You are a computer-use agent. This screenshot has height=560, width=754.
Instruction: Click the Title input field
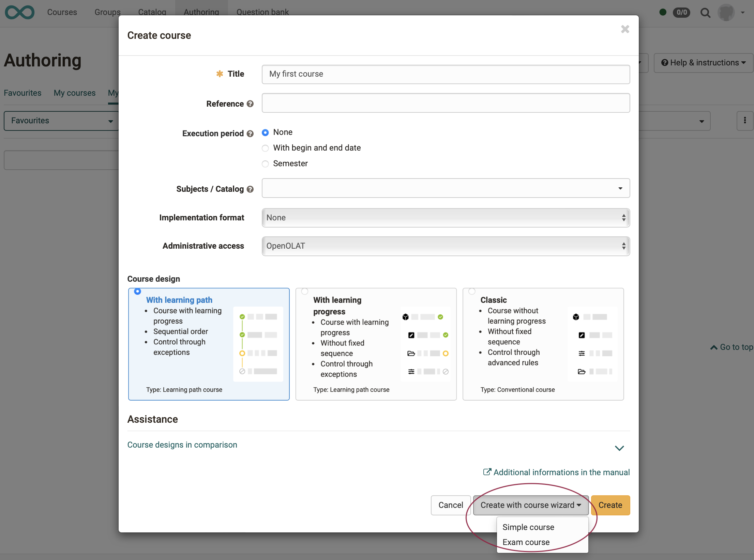click(x=445, y=74)
